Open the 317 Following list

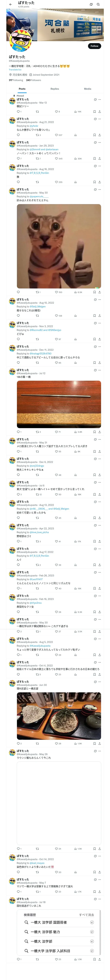[x=16, y=80]
